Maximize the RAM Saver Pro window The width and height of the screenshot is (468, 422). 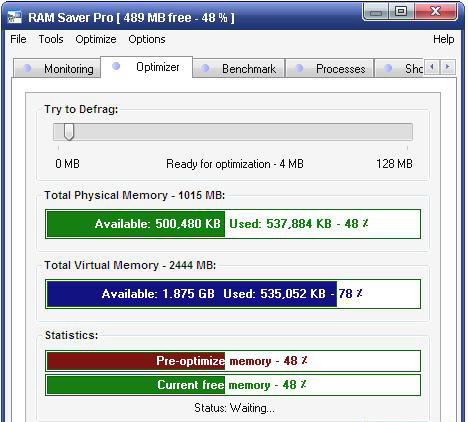(x=401, y=12)
